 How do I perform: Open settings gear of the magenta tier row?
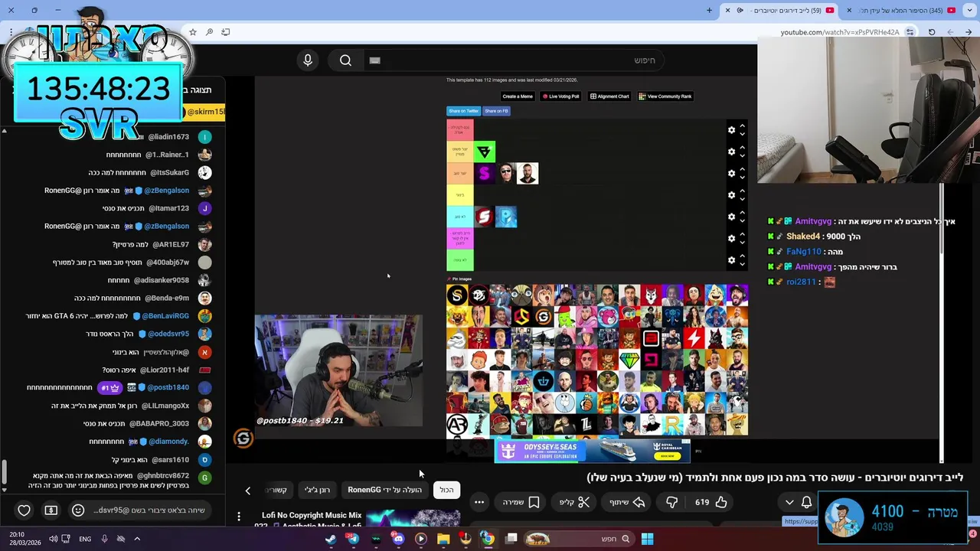[x=731, y=238]
